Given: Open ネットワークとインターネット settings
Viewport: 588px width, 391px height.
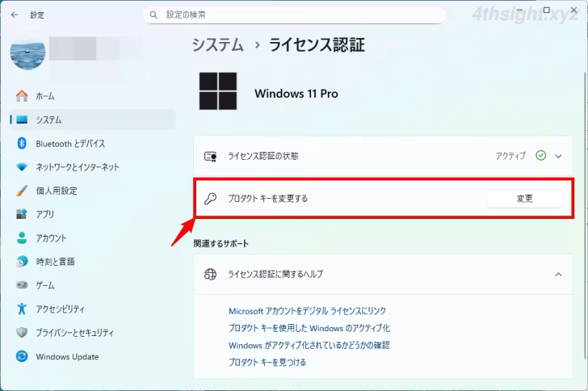Looking at the screenshot, I should click(x=92, y=167).
